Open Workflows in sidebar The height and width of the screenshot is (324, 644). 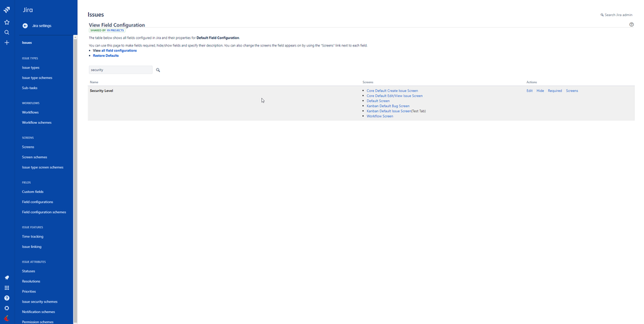(x=30, y=112)
